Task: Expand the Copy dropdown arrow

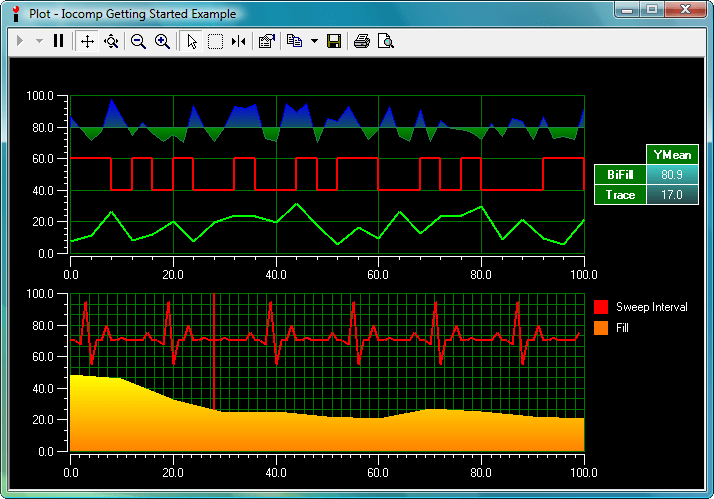Action: click(313, 41)
